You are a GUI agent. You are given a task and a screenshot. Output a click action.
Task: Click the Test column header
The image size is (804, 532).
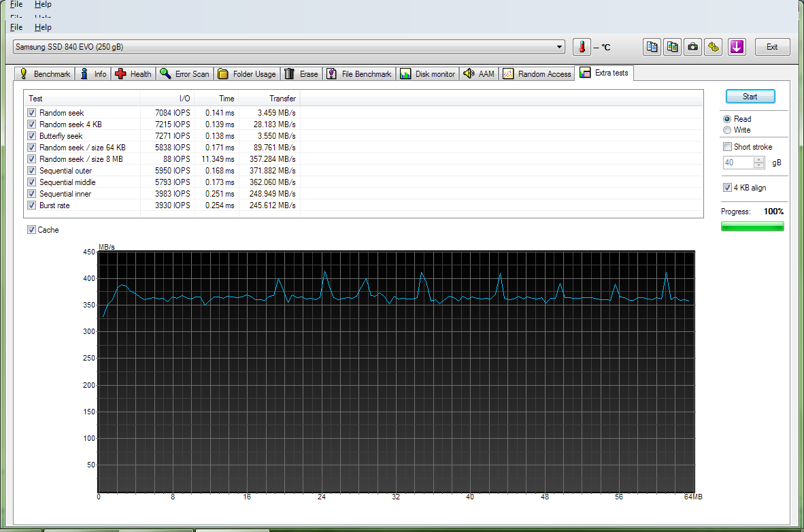pyautogui.click(x=82, y=99)
